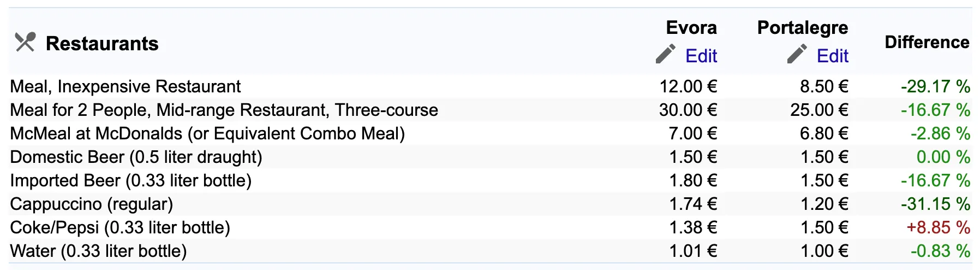
Task: Click the red +8.85 % difference value
Action: click(938, 227)
